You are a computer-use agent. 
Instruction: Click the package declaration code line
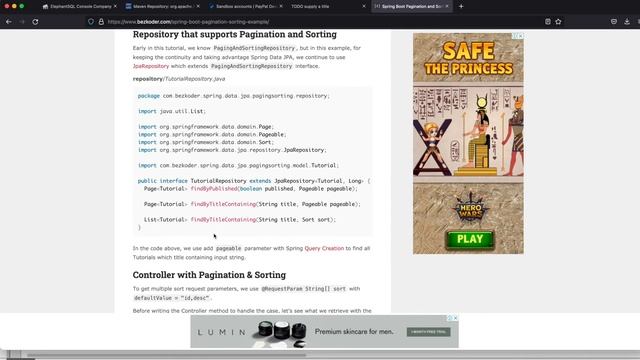tap(233, 96)
